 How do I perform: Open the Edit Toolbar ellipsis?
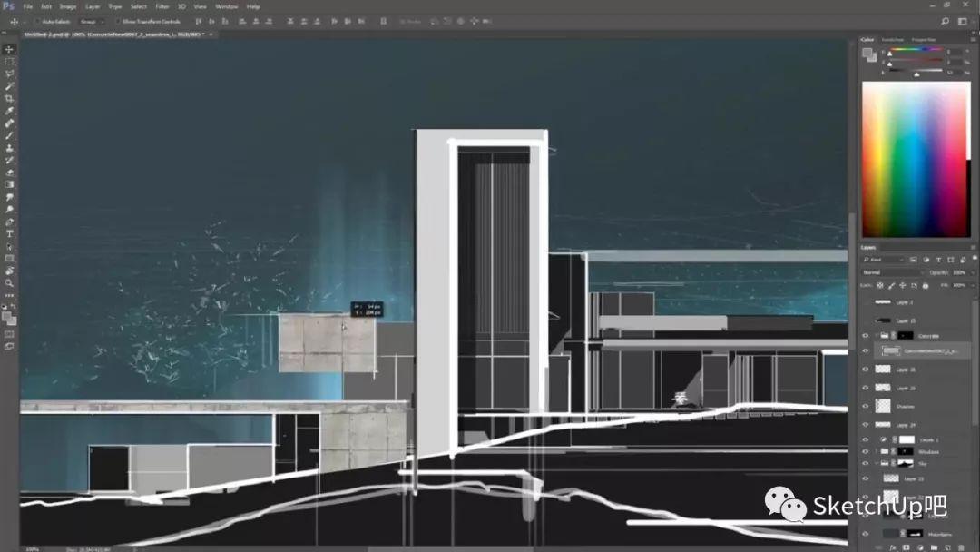[9, 295]
